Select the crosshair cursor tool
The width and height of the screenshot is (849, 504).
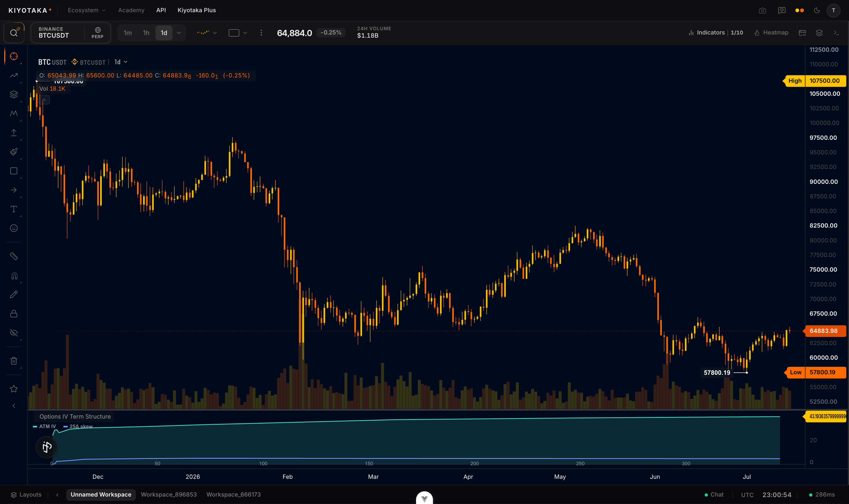14,57
